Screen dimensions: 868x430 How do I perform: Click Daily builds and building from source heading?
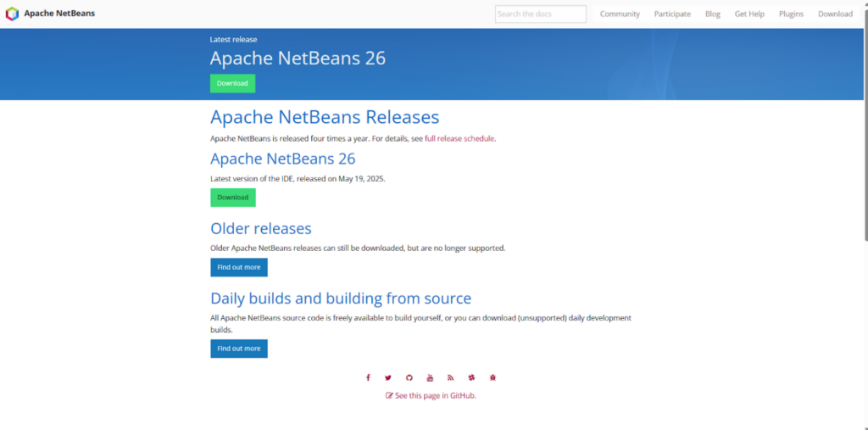tap(341, 299)
